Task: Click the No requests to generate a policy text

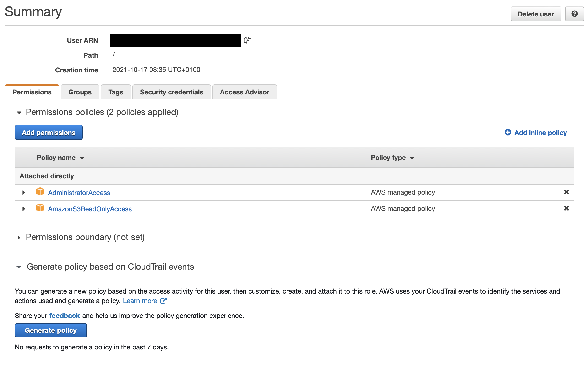Action: (x=92, y=347)
